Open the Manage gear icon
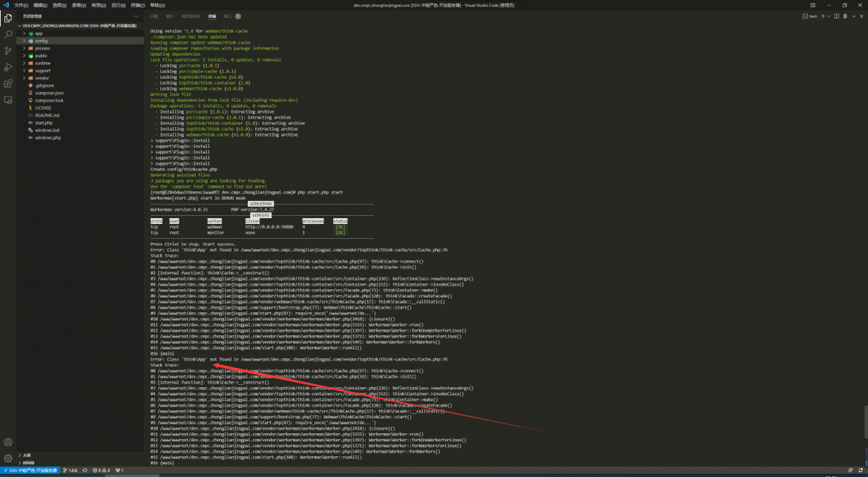The width and height of the screenshot is (868, 477). click(x=7, y=458)
